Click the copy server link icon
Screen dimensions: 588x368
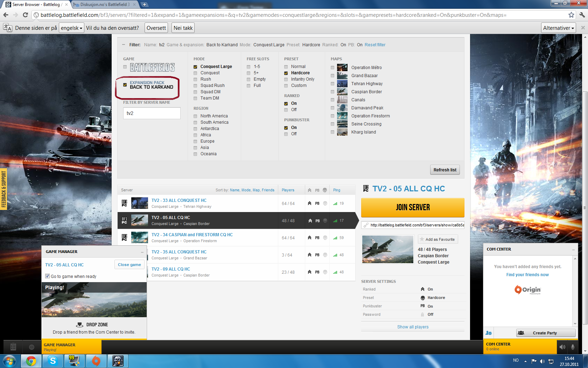[x=366, y=225]
